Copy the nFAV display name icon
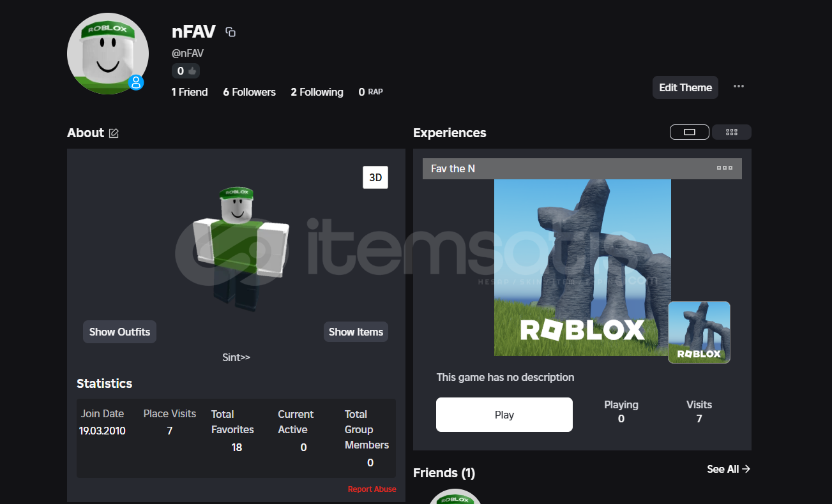 (x=231, y=32)
